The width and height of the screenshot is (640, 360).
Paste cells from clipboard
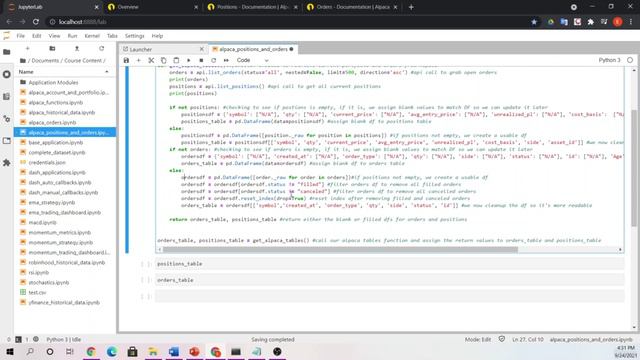click(x=176, y=60)
